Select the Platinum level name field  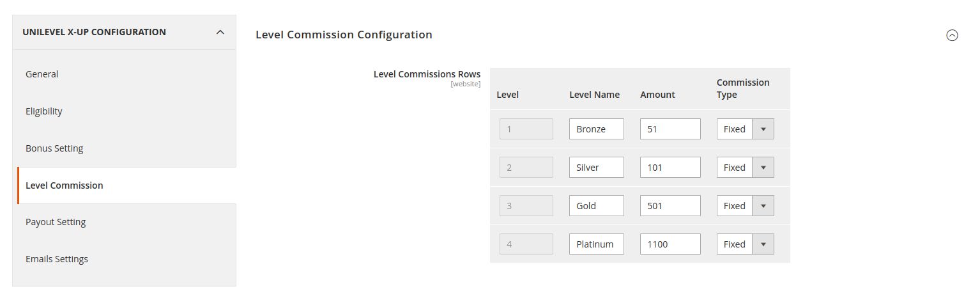tap(596, 244)
